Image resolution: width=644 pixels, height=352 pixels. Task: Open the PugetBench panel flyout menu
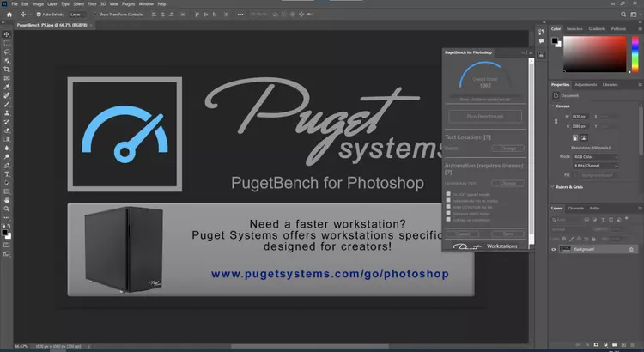click(531, 52)
